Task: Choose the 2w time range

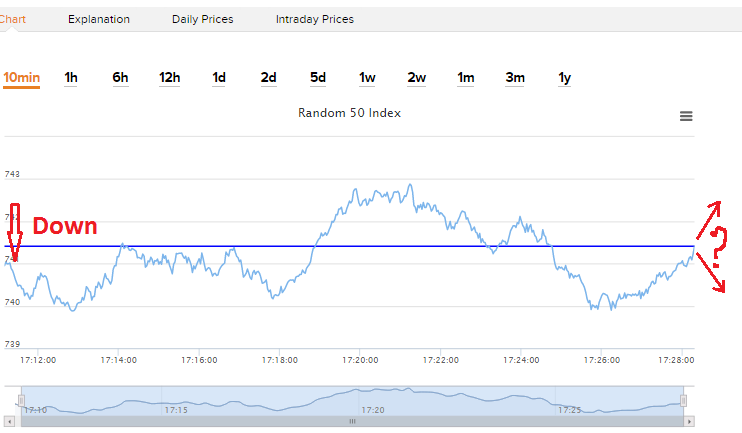Action: (416, 77)
